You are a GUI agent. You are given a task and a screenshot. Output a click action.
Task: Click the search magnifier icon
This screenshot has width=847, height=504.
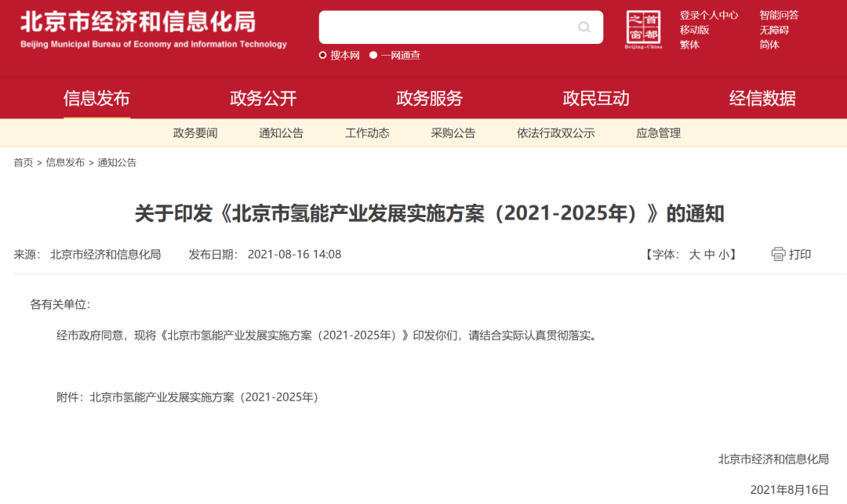[584, 27]
